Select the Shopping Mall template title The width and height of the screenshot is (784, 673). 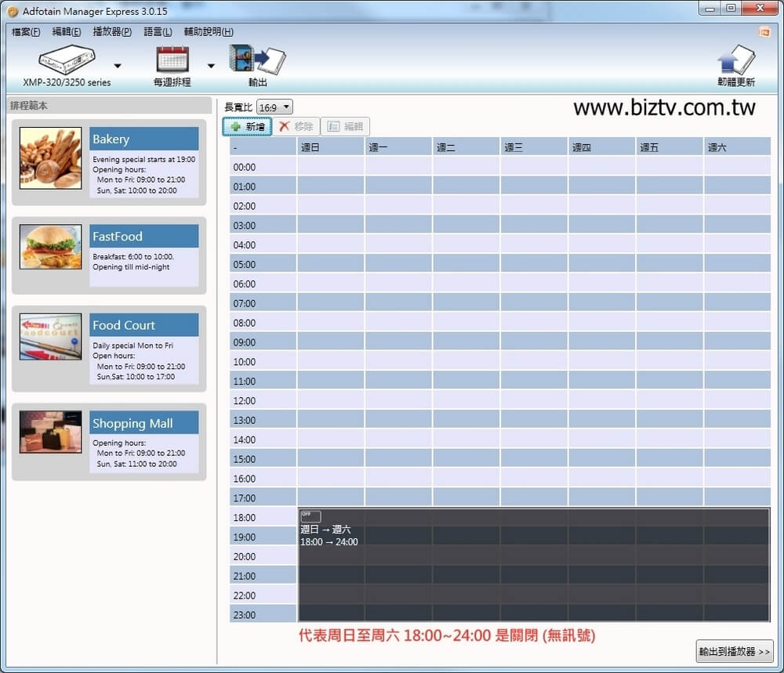point(132,423)
